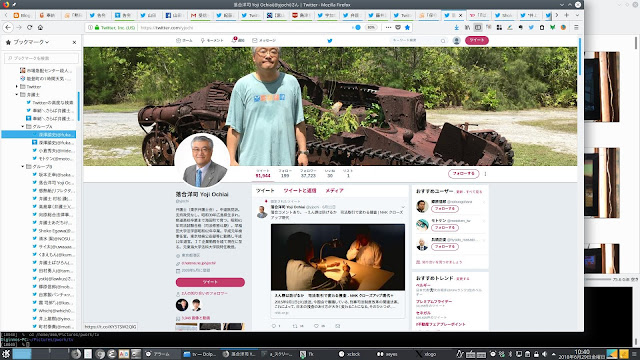Switch to メディア tab
The width and height of the screenshot is (640, 360).
tap(334, 191)
